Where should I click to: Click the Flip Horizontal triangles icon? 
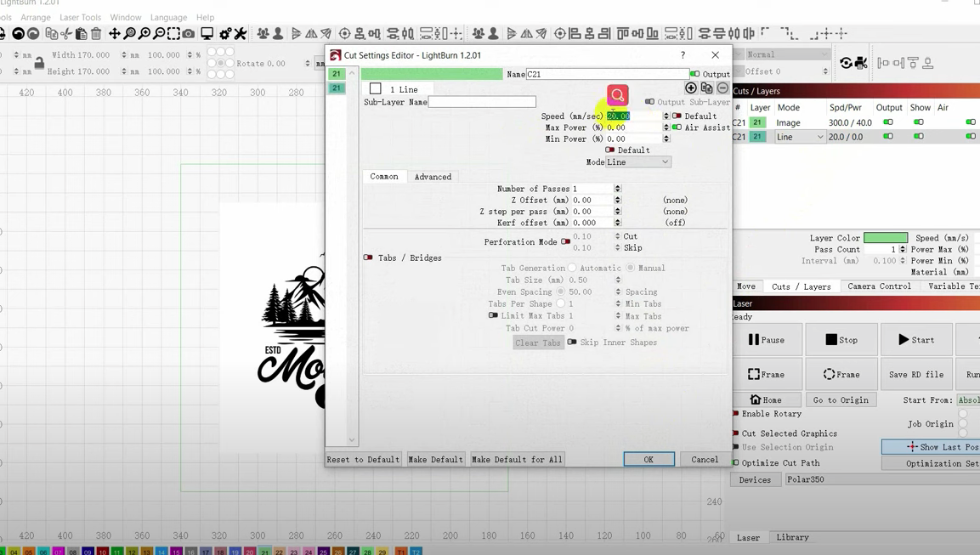[x=310, y=34]
